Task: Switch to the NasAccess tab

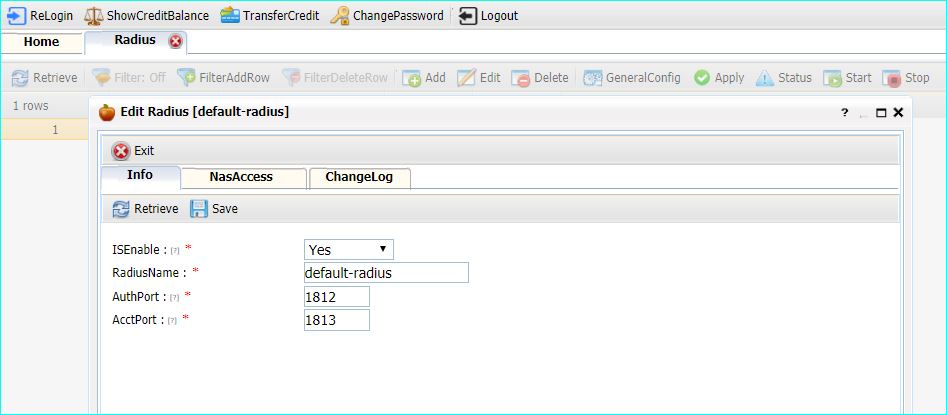Action: (x=241, y=177)
